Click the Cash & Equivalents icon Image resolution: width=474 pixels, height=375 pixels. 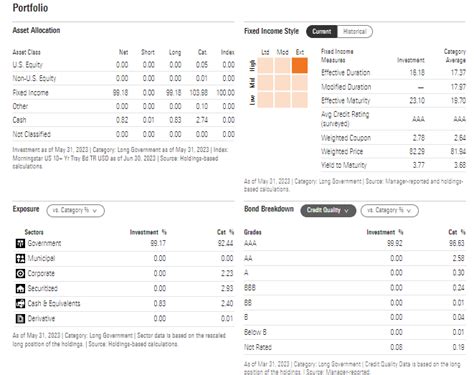20,303
